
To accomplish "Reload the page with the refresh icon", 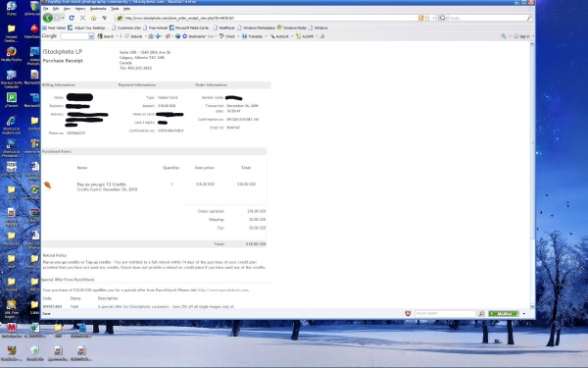I will pyautogui.click(x=72, y=18).
